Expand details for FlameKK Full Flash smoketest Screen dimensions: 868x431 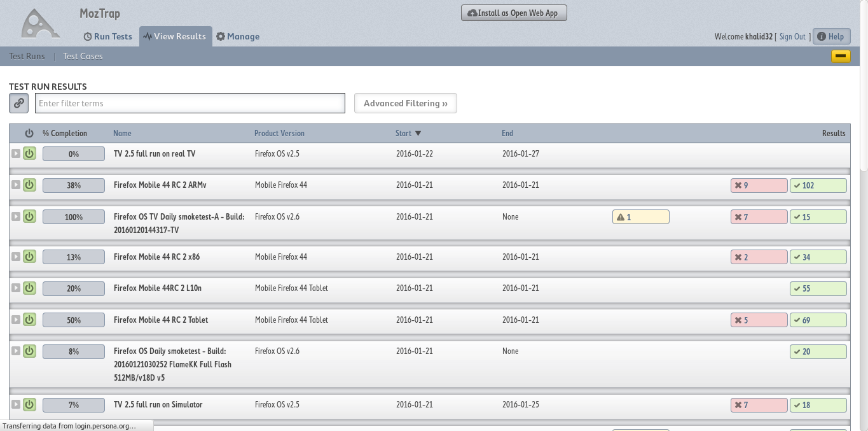[x=16, y=351]
